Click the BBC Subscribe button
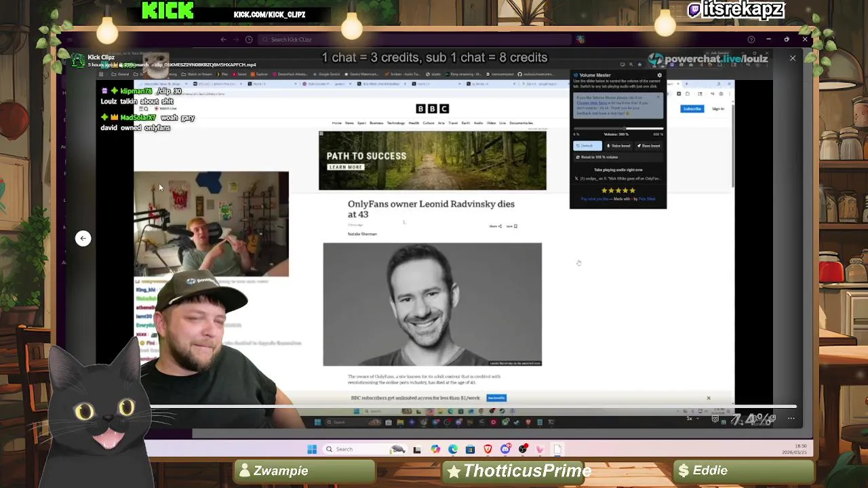868x488 pixels. tap(692, 109)
